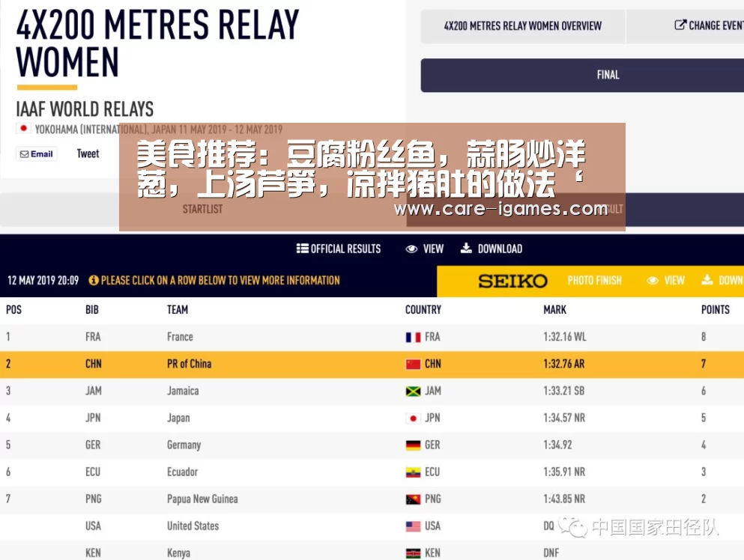Click the highlighted PR of China row
The height and width of the screenshot is (560, 744).
(372, 364)
